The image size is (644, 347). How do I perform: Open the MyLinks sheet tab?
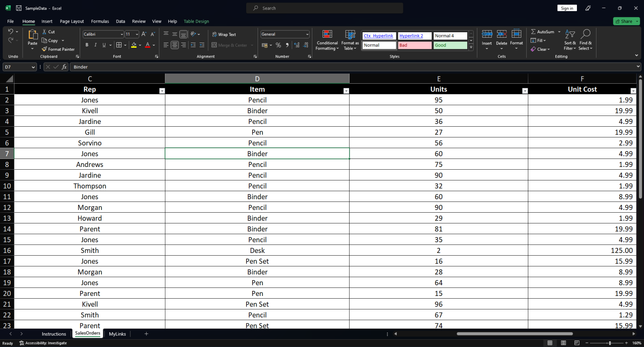[117, 334]
